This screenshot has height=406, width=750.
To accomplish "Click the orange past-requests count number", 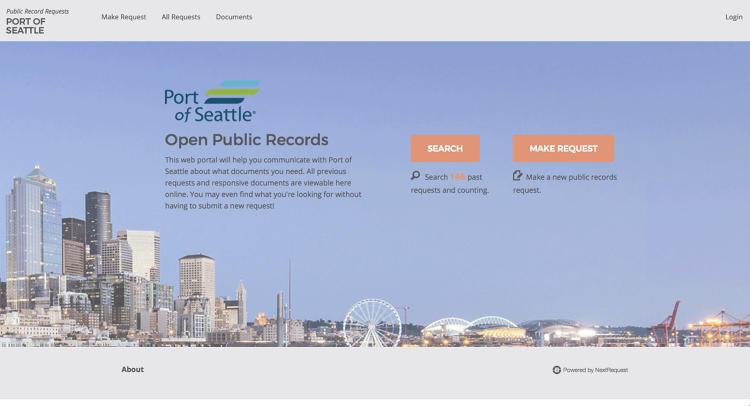I will [x=457, y=177].
